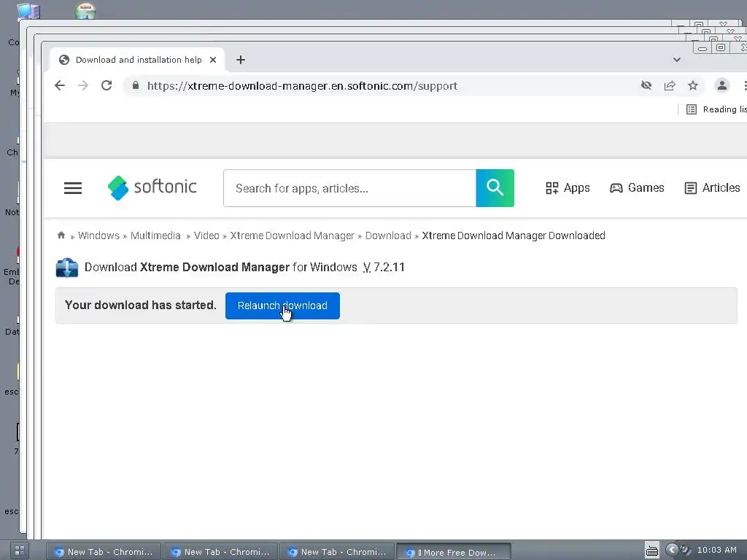Open the Multimedia breadcrumb link

(155, 236)
